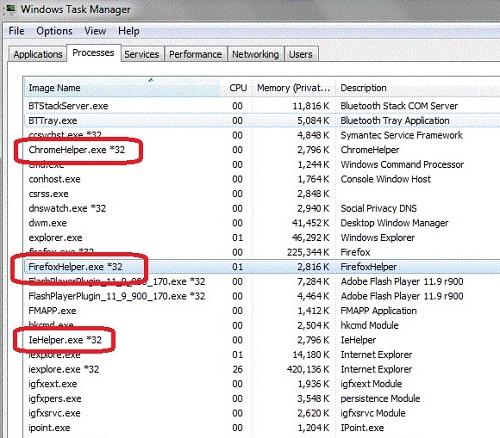Select the igfxsrvc.exe process

click(262, 413)
